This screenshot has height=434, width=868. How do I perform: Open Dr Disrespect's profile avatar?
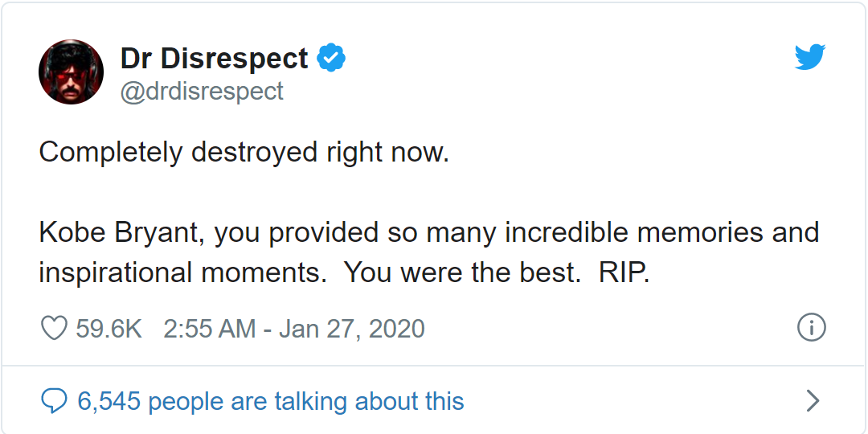coord(71,72)
